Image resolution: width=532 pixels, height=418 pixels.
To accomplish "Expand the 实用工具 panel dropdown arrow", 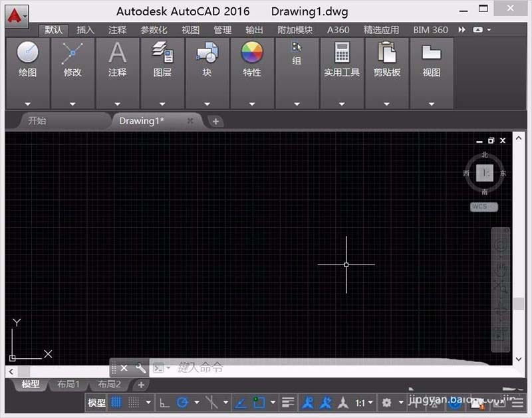I will click(342, 104).
